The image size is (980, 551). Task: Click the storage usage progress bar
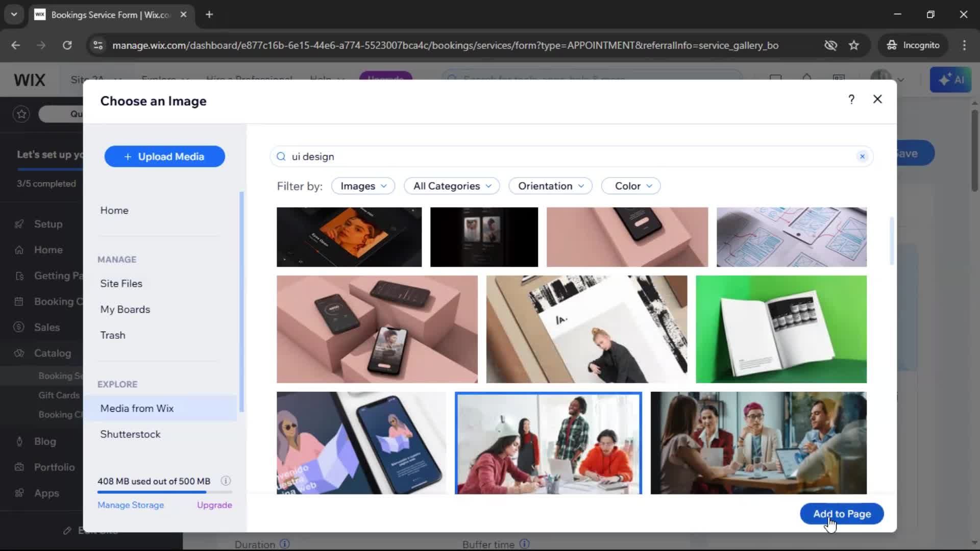[x=164, y=492]
